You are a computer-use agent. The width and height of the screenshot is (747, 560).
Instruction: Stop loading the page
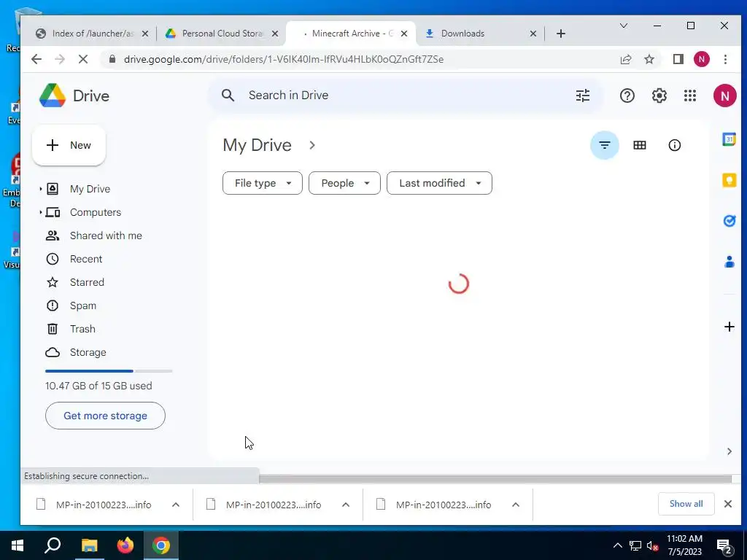point(83,59)
